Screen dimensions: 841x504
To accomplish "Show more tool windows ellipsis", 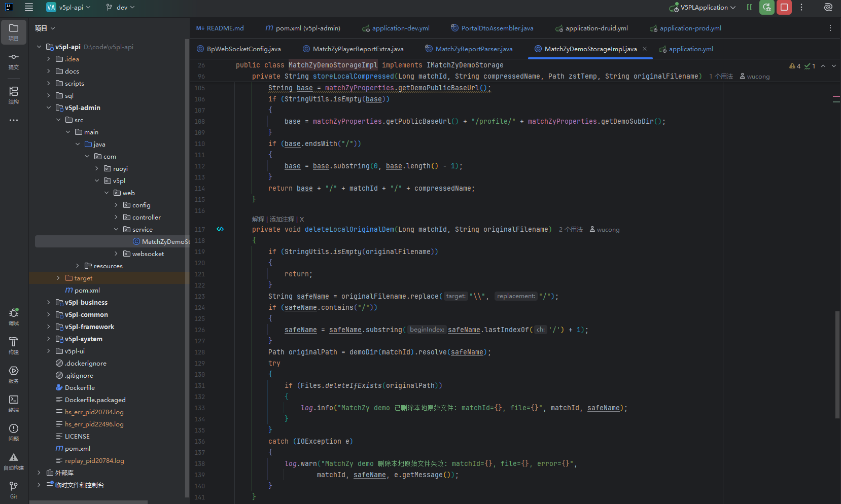I will point(14,120).
